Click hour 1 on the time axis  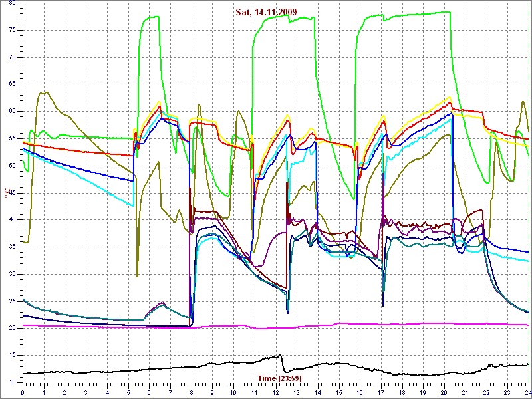[44, 393]
